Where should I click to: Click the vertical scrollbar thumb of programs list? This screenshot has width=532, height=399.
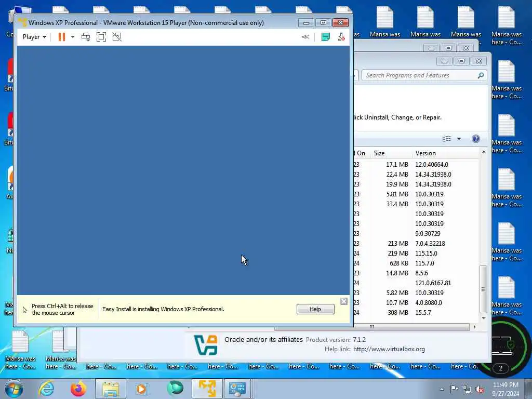483,289
